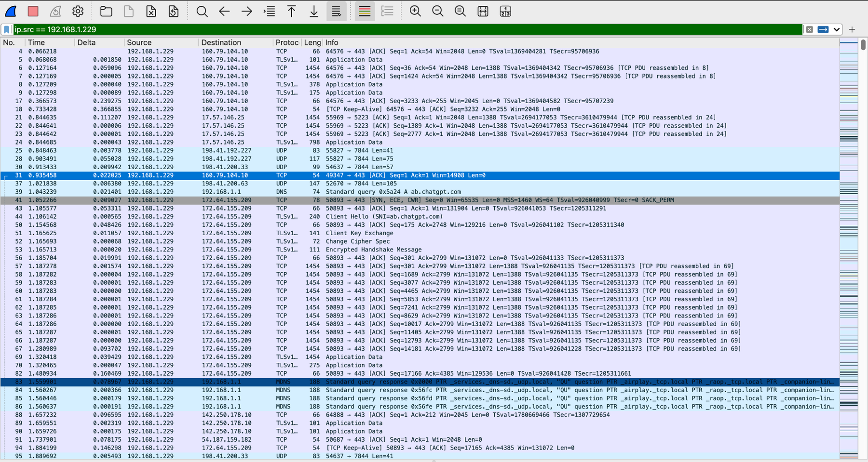This screenshot has width=868, height=462.
Task: Click the Info column header
Action: [581, 42]
